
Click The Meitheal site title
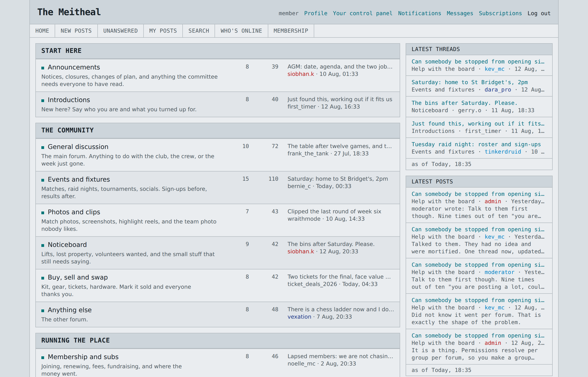click(69, 12)
